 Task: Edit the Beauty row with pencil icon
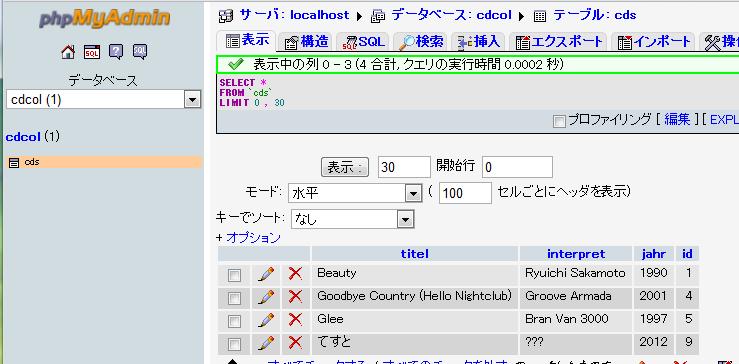[266, 273]
